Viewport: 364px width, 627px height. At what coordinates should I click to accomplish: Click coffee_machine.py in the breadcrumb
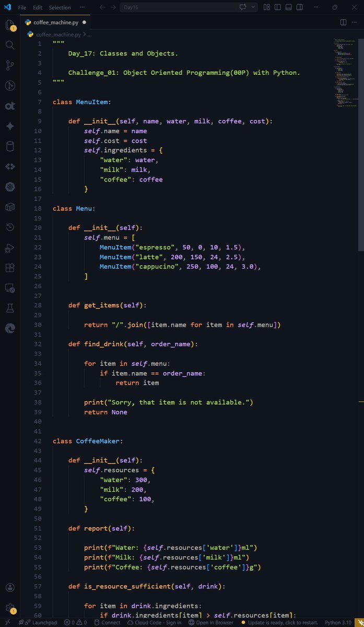[58, 34]
